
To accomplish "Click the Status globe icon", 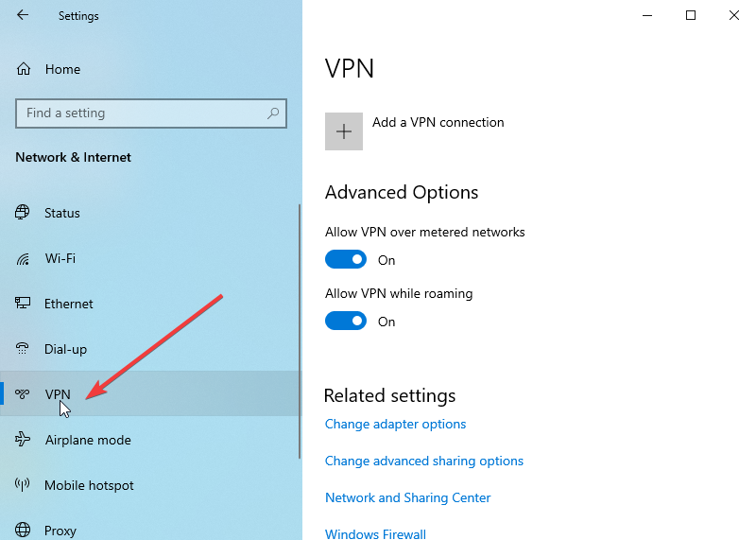I will (24, 213).
